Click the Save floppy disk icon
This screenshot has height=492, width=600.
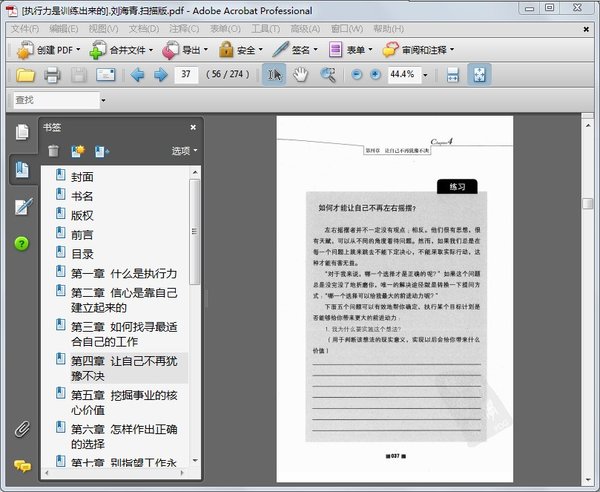(x=79, y=75)
